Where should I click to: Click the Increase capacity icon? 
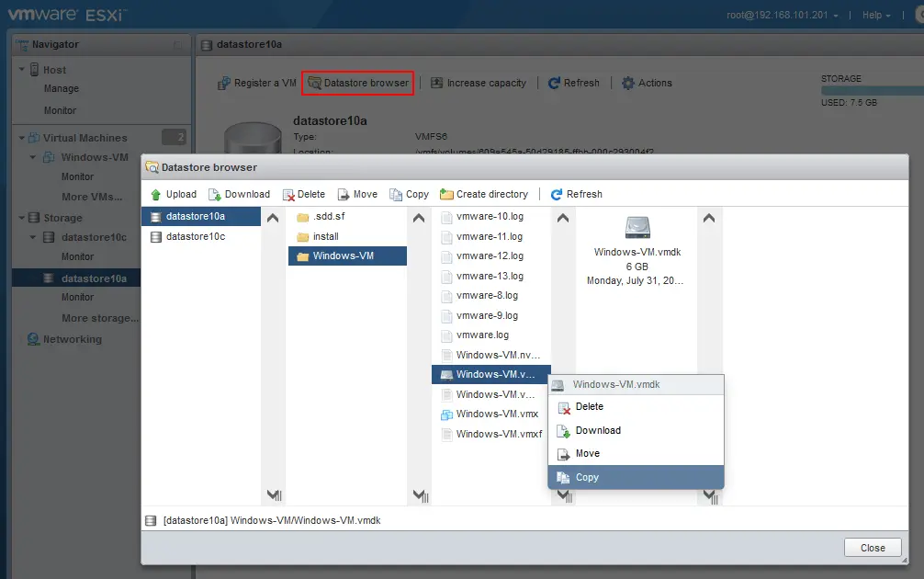436,83
